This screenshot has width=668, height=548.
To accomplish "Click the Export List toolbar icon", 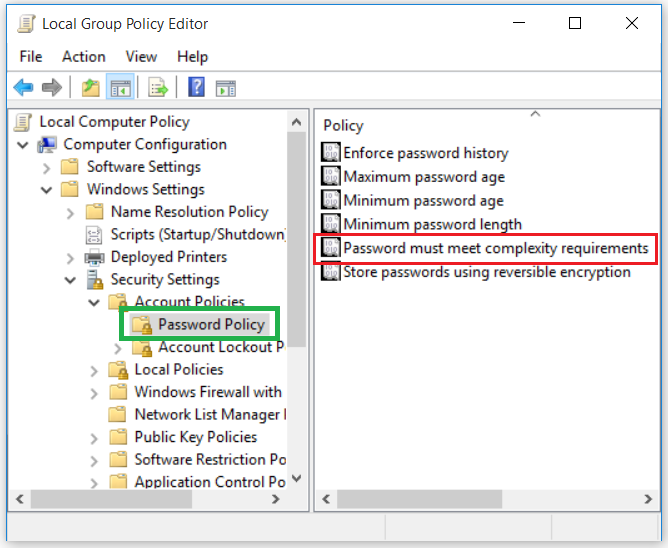I will point(158,88).
